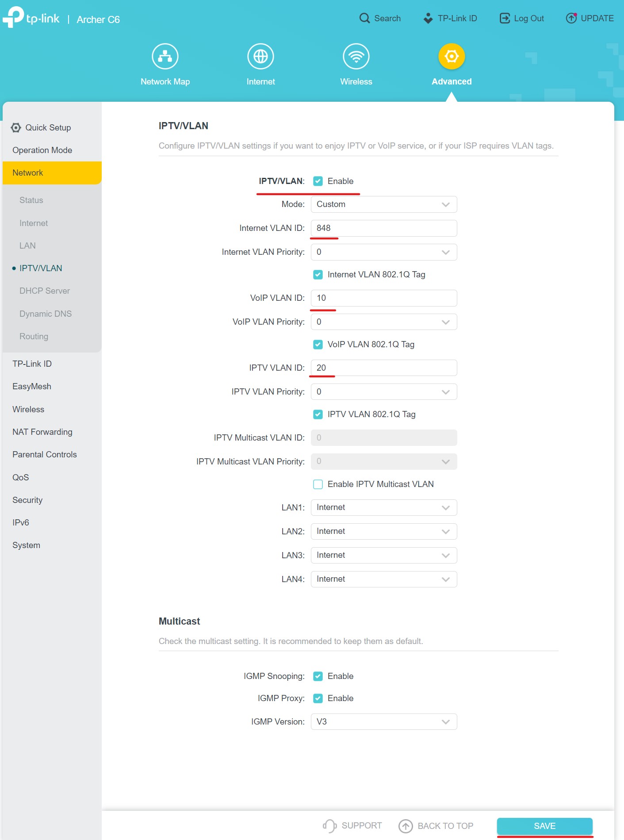Screen dimensions: 624x840
Task: Open the Network Map icon
Action: [x=165, y=57]
